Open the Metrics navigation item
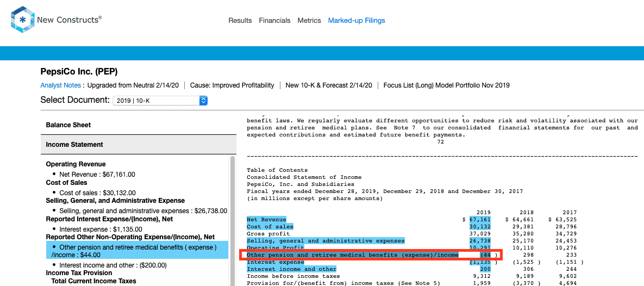Image resolution: width=644 pixels, height=286 pixels. [309, 21]
